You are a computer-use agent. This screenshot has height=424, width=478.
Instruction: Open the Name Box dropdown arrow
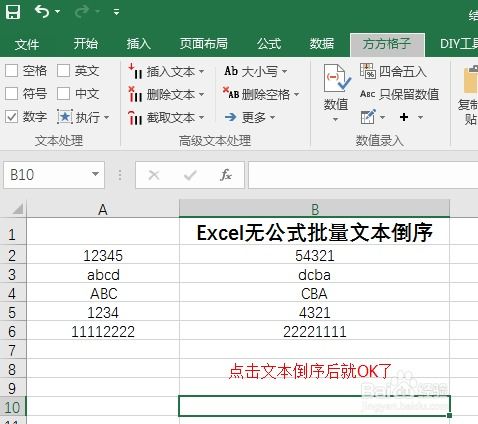pyautogui.click(x=95, y=174)
